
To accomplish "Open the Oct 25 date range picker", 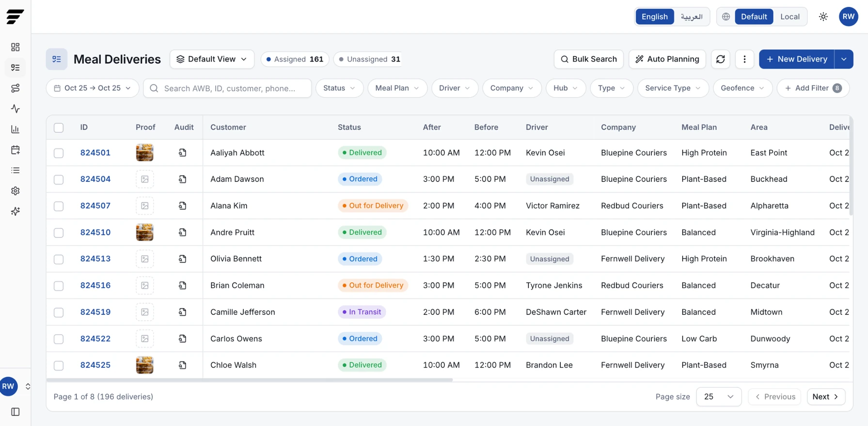I will pos(93,88).
